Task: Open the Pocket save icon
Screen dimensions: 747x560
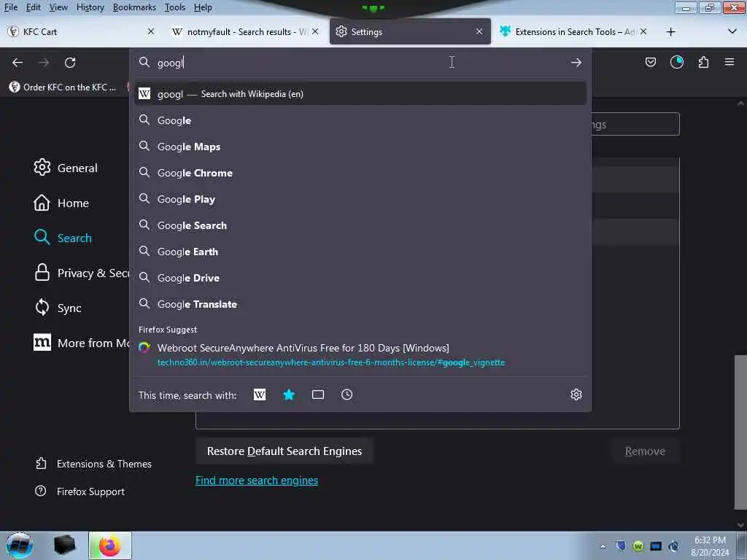Action: click(650, 62)
